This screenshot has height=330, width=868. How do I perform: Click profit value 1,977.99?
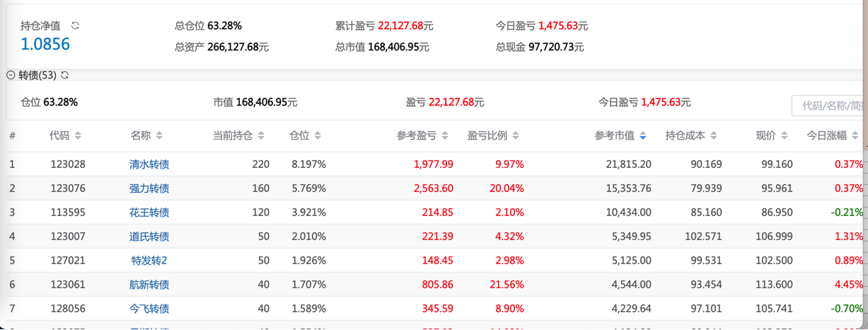point(434,164)
